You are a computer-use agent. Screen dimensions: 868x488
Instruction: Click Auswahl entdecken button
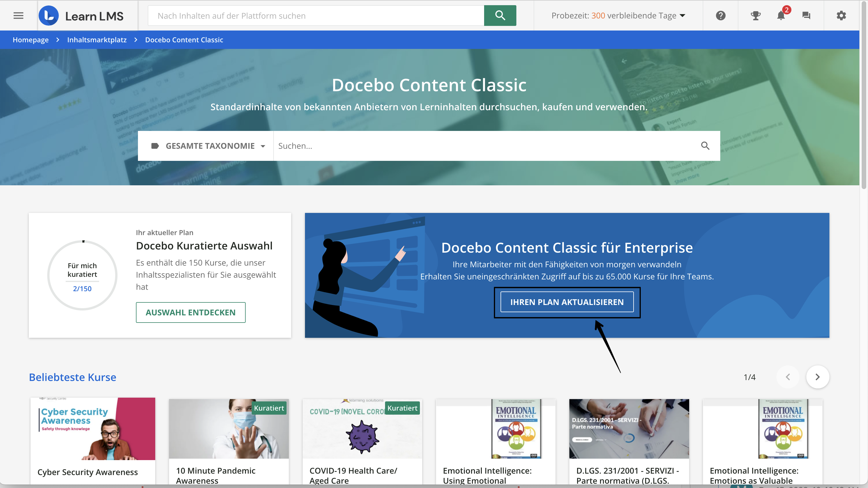[191, 312]
